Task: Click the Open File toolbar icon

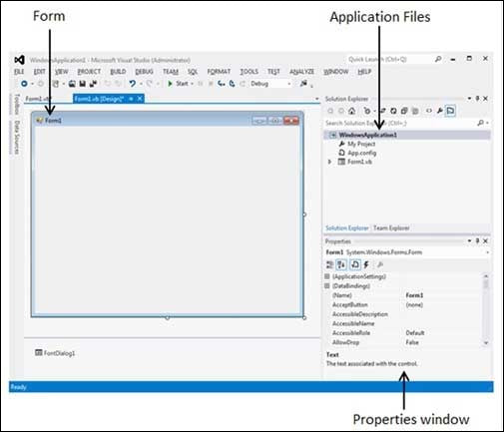Action: coord(72,84)
